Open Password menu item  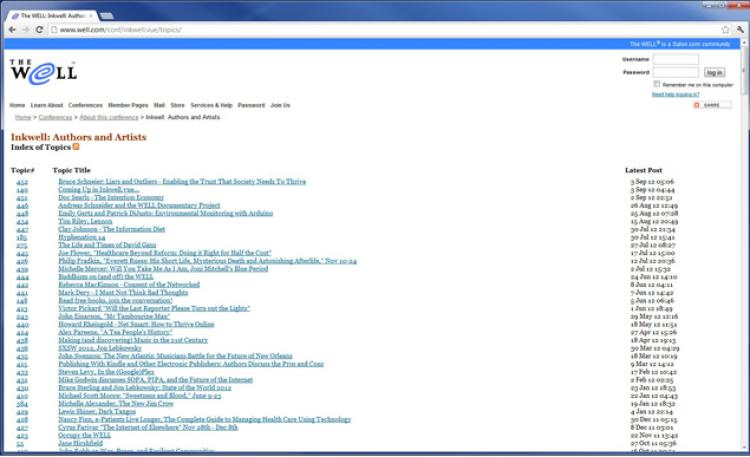(x=251, y=105)
